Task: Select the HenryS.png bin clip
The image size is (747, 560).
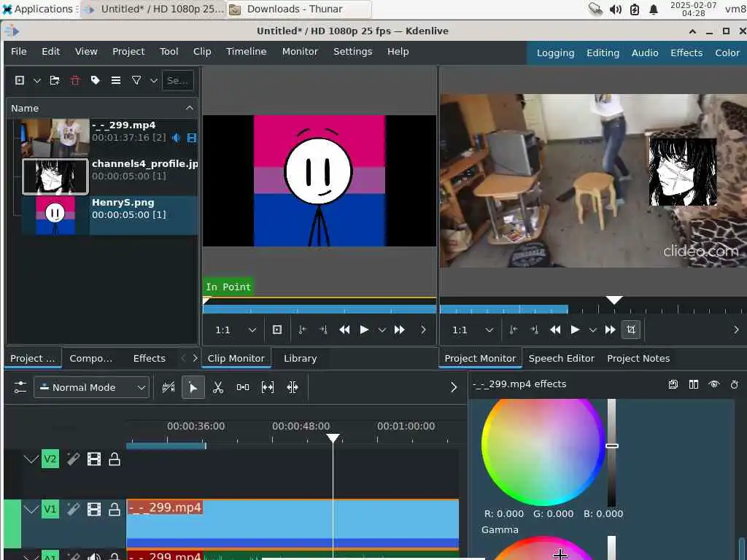Action: tap(109, 215)
